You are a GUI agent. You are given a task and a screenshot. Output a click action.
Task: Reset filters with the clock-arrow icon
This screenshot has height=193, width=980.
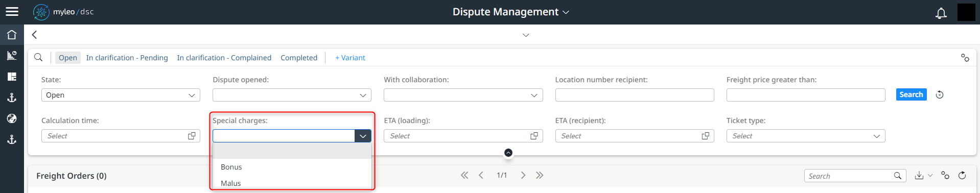939,94
